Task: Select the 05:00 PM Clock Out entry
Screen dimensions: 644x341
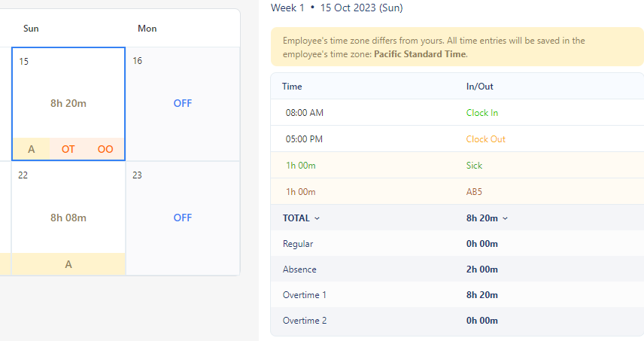Action: (x=457, y=139)
